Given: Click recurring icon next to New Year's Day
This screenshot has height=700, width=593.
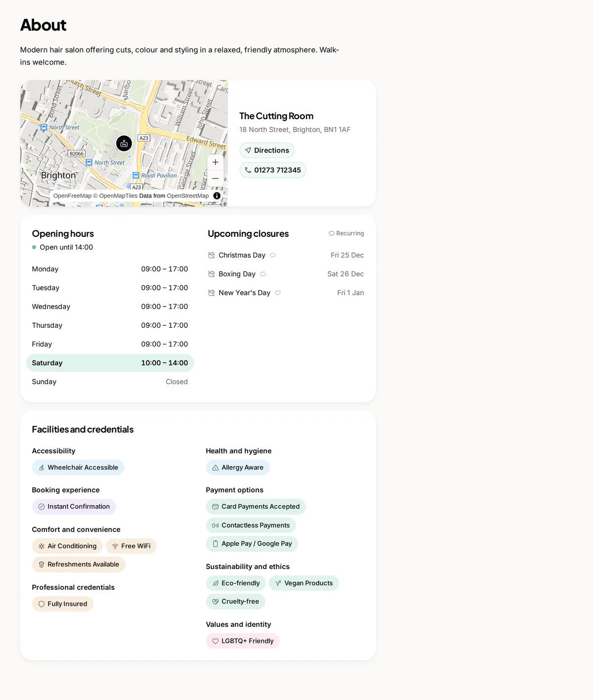Looking at the screenshot, I should coord(278,293).
